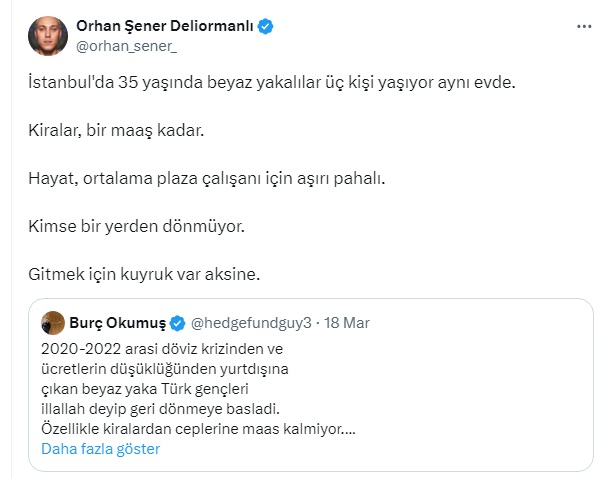
Task: Open the more options three-dot menu
Action: coord(583,26)
